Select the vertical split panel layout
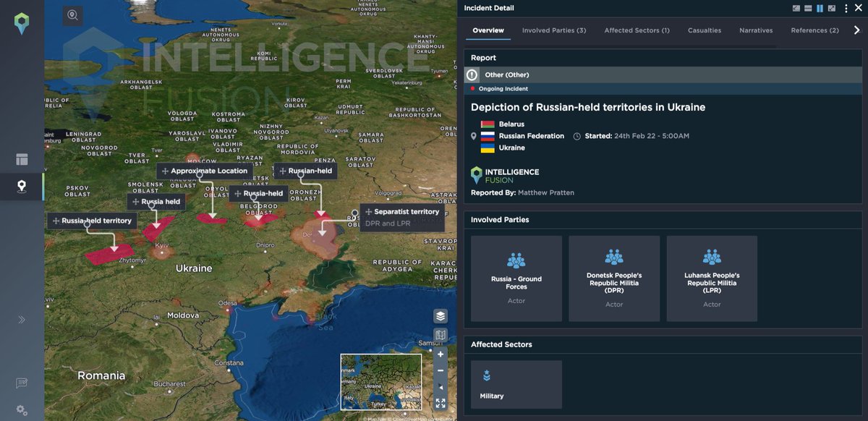This screenshot has width=868, height=421. click(820, 8)
